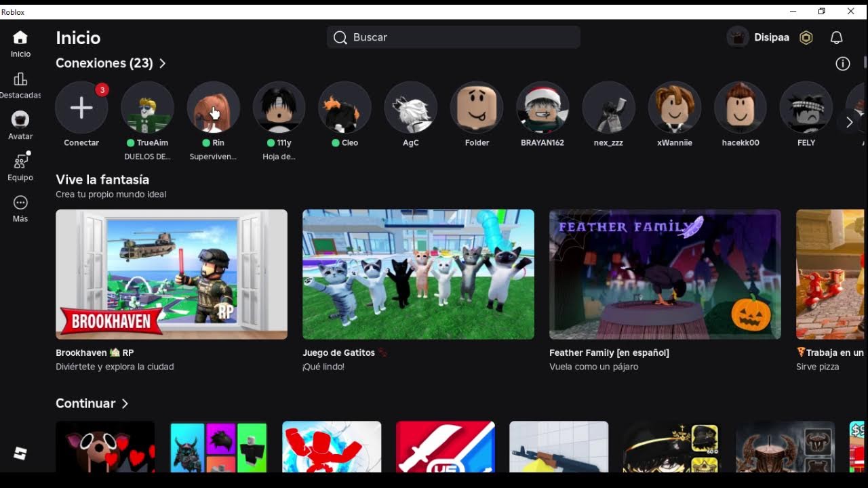Open FELY's avatar
The width and height of the screenshot is (868, 488).
(x=806, y=108)
